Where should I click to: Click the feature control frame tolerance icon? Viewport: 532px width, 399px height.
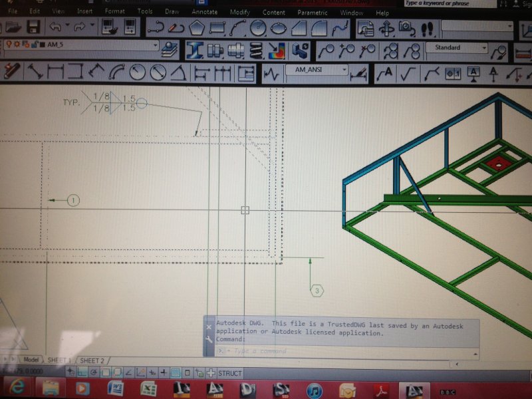click(452, 74)
